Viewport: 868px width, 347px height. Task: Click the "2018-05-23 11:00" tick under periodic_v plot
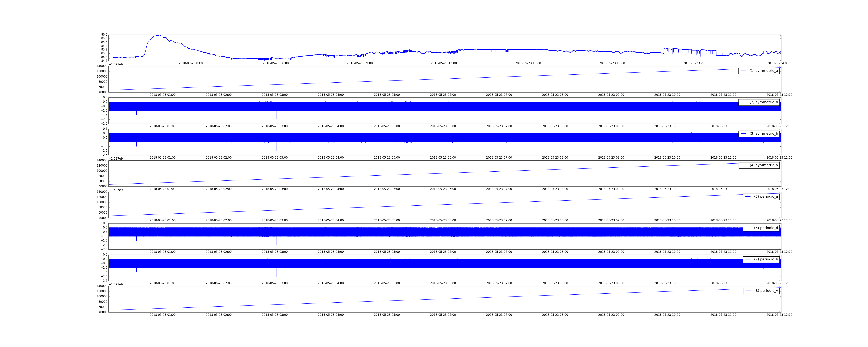(x=723, y=315)
